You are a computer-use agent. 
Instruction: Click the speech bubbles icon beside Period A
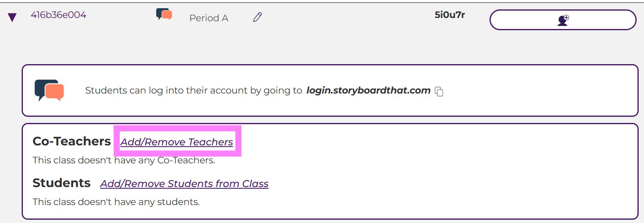coord(164,14)
